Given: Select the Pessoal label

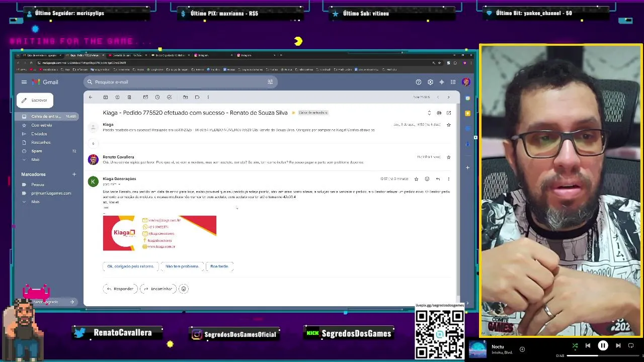Looking at the screenshot, I should (x=38, y=185).
